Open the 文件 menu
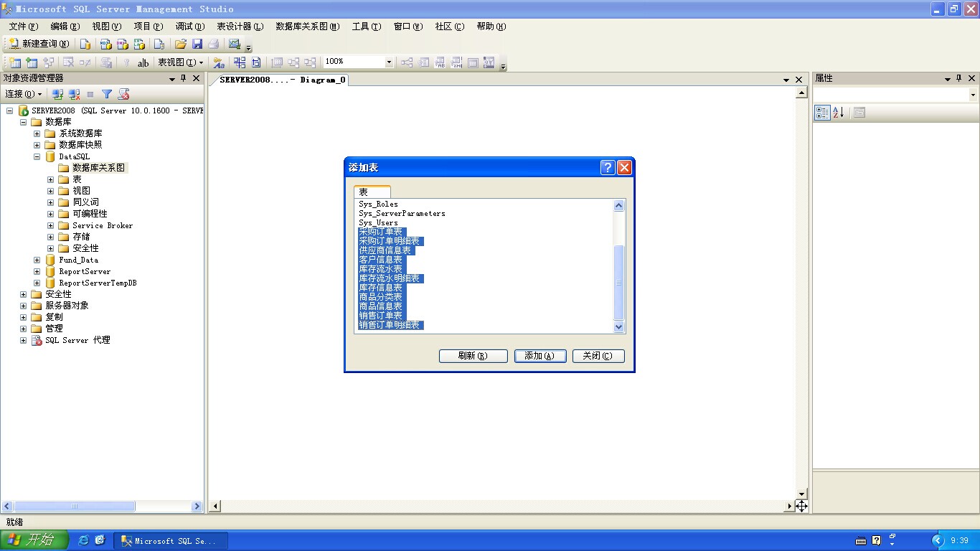The image size is (980, 551). [24, 27]
